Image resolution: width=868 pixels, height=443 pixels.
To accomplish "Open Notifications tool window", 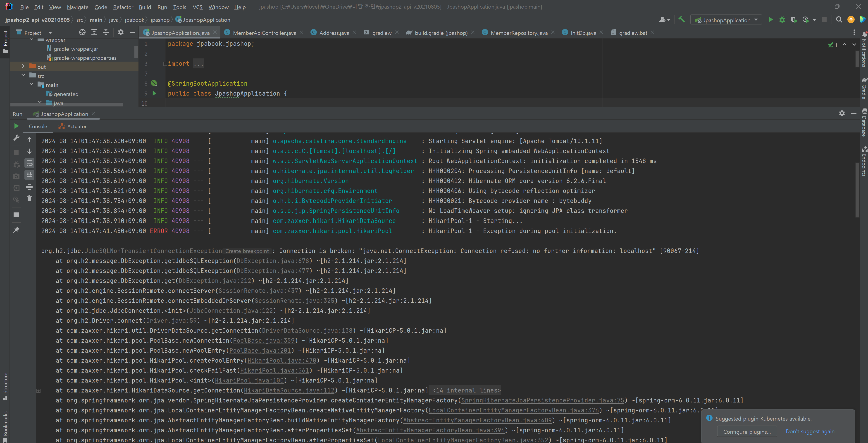I will pyautogui.click(x=864, y=50).
